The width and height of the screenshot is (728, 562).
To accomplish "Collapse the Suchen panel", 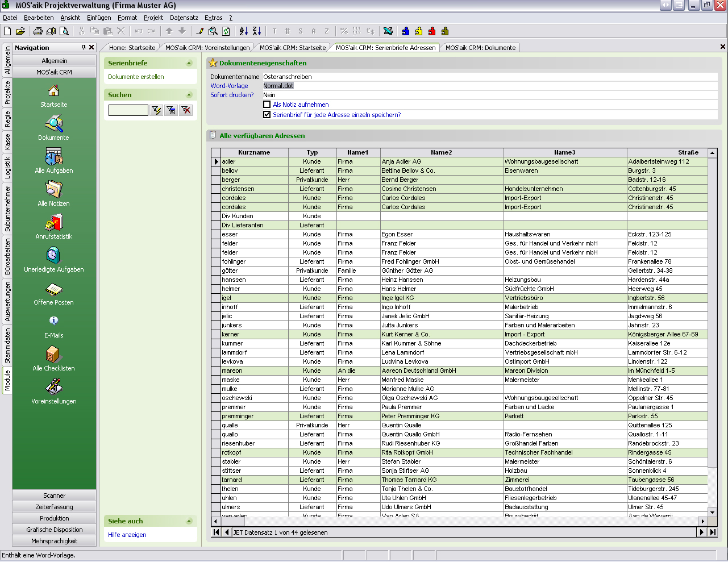I will click(189, 95).
